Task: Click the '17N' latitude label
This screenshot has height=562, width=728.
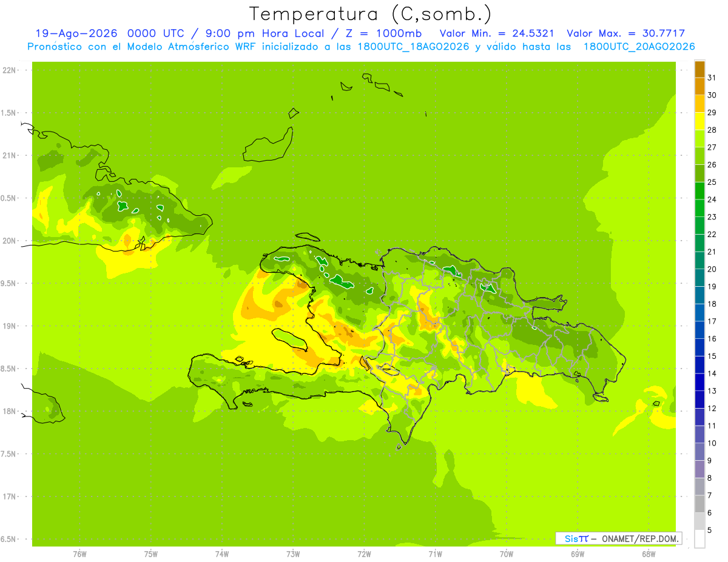Action: point(9,497)
